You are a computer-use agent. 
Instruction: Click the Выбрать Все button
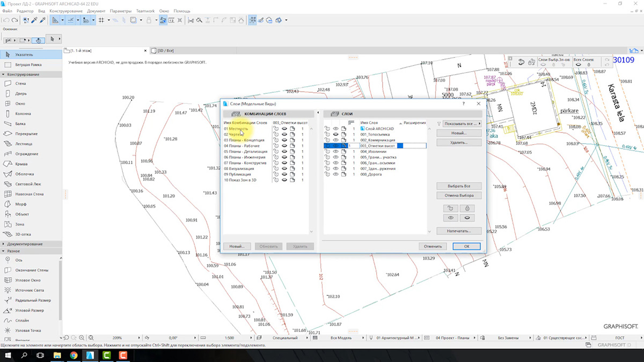tap(458, 186)
